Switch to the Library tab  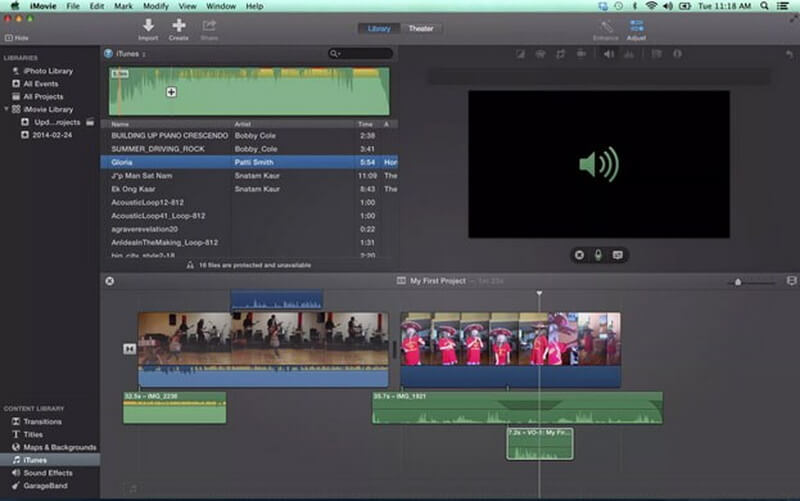tap(379, 29)
